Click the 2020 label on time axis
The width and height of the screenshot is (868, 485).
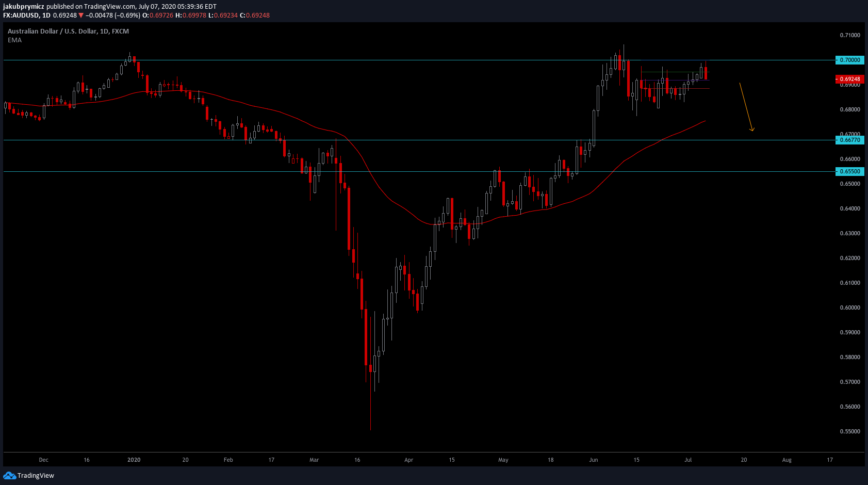(x=134, y=460)
